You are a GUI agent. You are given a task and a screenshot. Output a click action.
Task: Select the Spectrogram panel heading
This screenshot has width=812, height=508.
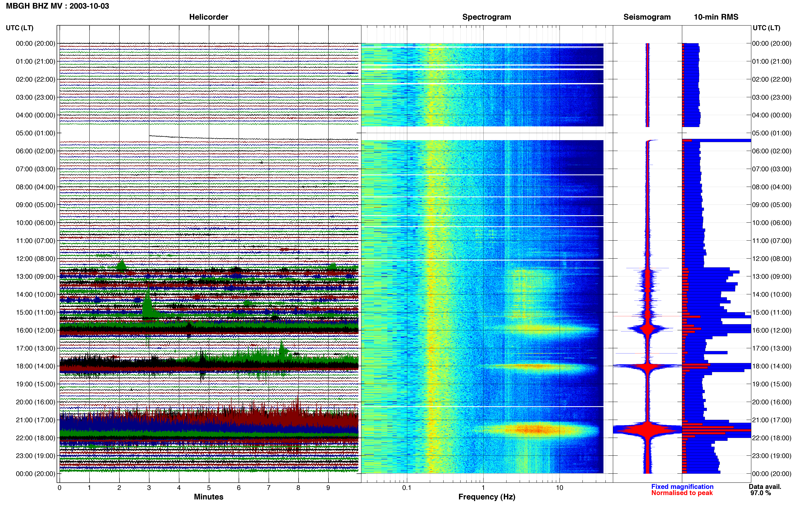click(x=487, y=17)
